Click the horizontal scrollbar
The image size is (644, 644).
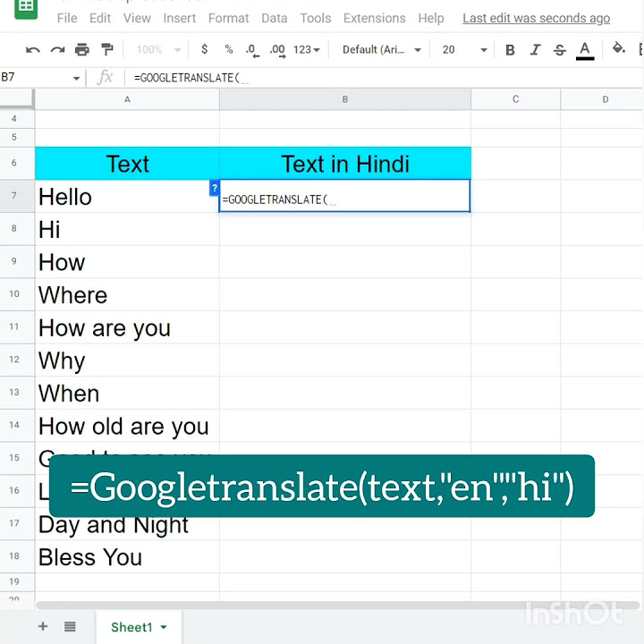337,606
